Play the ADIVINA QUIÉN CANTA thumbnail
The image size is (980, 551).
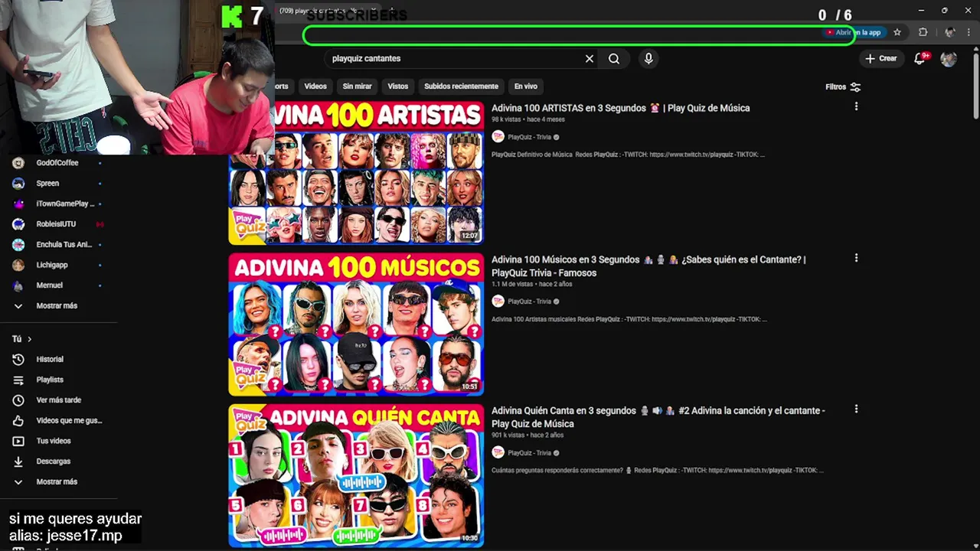[356, 475]
